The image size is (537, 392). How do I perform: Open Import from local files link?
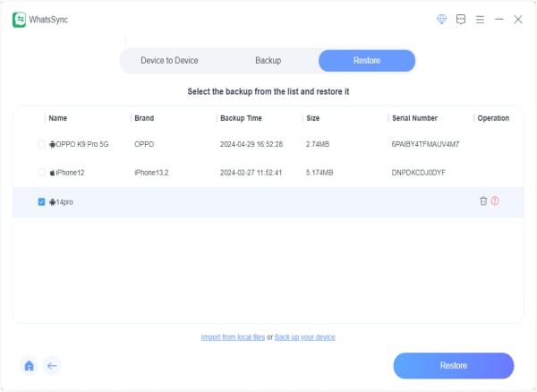pos(233,337)
